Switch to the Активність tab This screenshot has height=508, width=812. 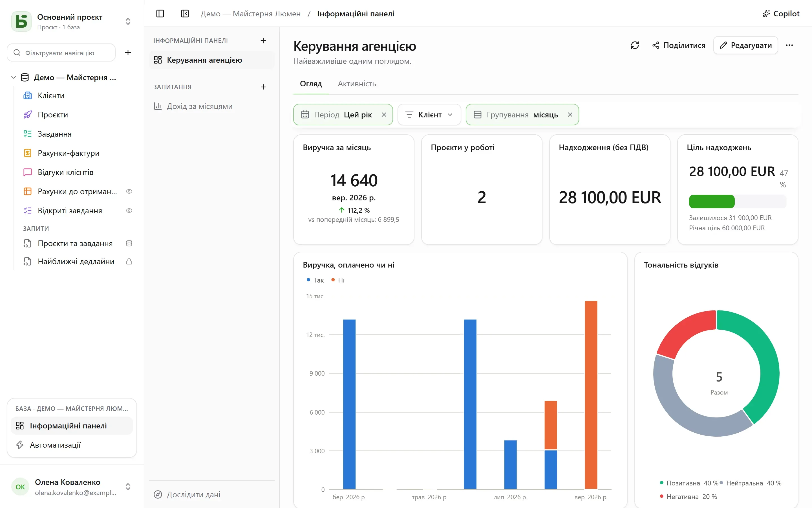[x=357, y=84]
